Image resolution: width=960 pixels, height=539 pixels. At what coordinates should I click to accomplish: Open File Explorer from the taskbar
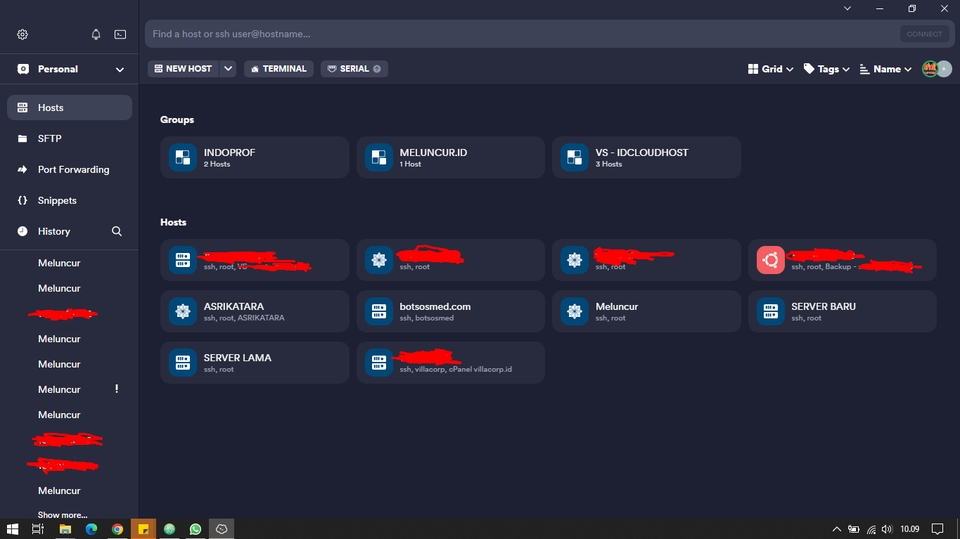(65, 529)
